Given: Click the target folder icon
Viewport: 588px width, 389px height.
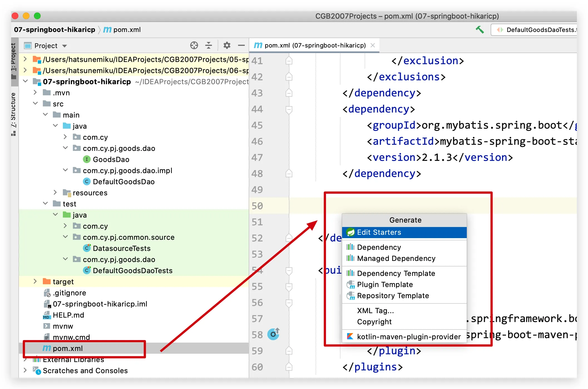Looking at the screenshot, I should [x=47, y=281].
